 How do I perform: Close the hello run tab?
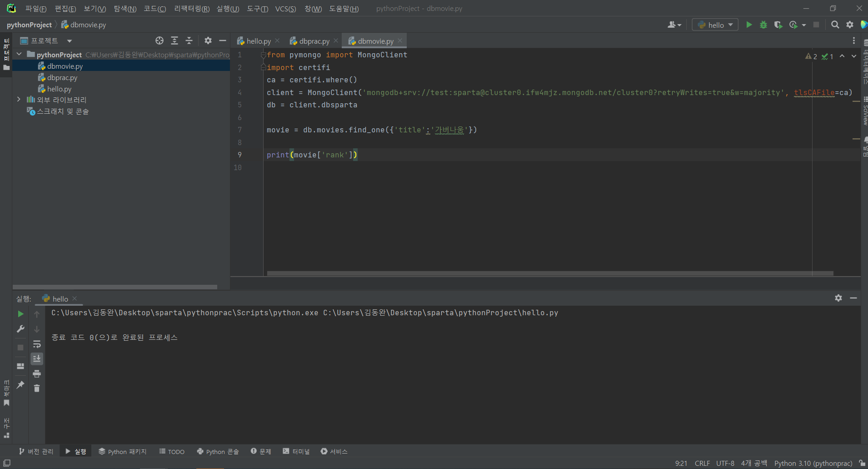[x=75, y=298]
